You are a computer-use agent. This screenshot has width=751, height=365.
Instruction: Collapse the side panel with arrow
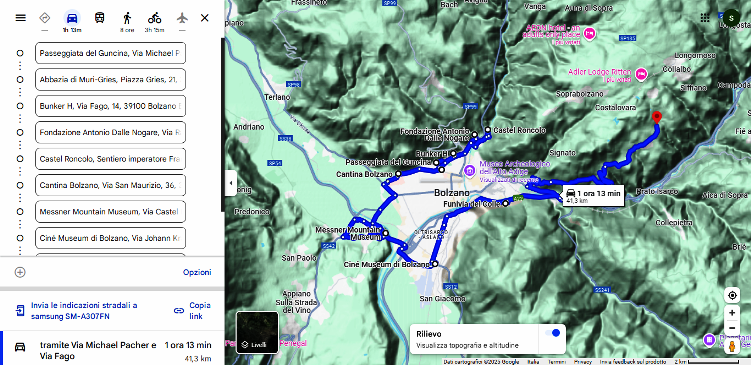click(x=231, y=183)
